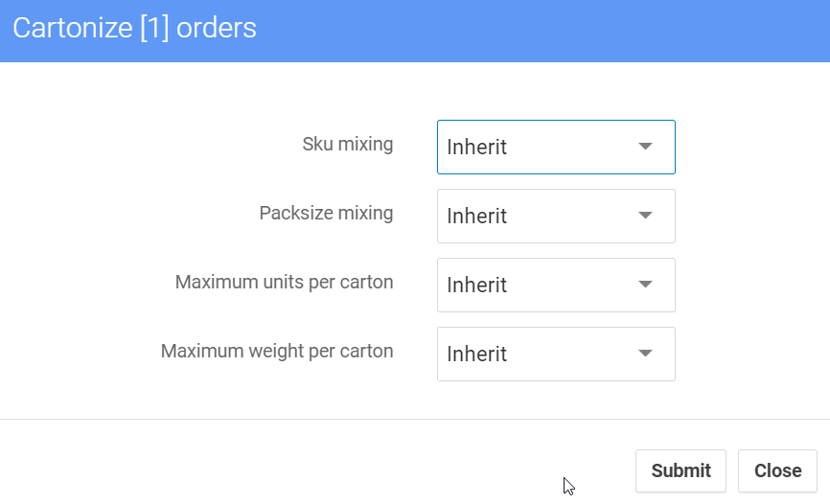Click the 'Maximum weight per carton' label

277,351
